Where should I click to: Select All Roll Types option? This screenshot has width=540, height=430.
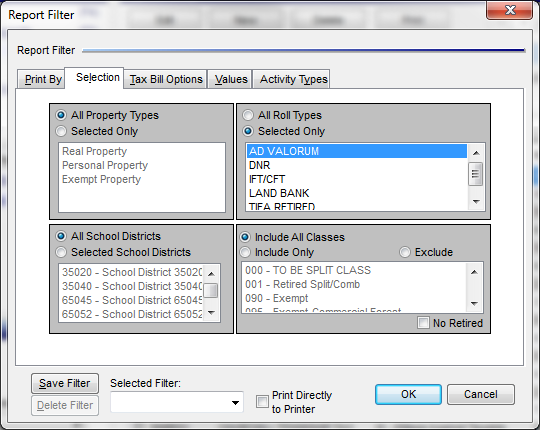[248, 115]
